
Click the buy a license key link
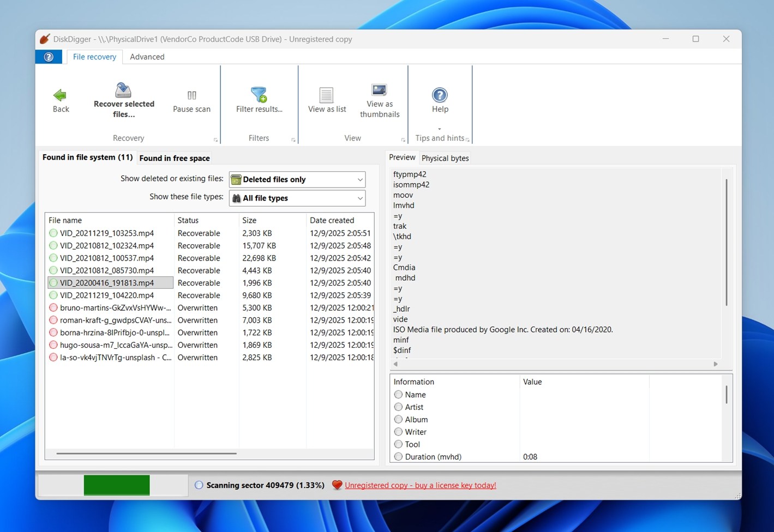point(421,485)
